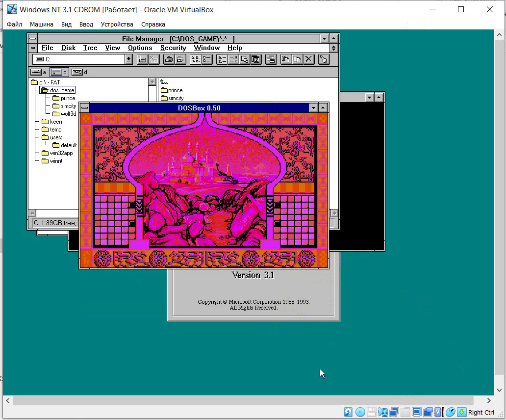The width and height of the screenshot is (506, 420).
Task: Select the keen folder
Action: (x=51, y=122)
